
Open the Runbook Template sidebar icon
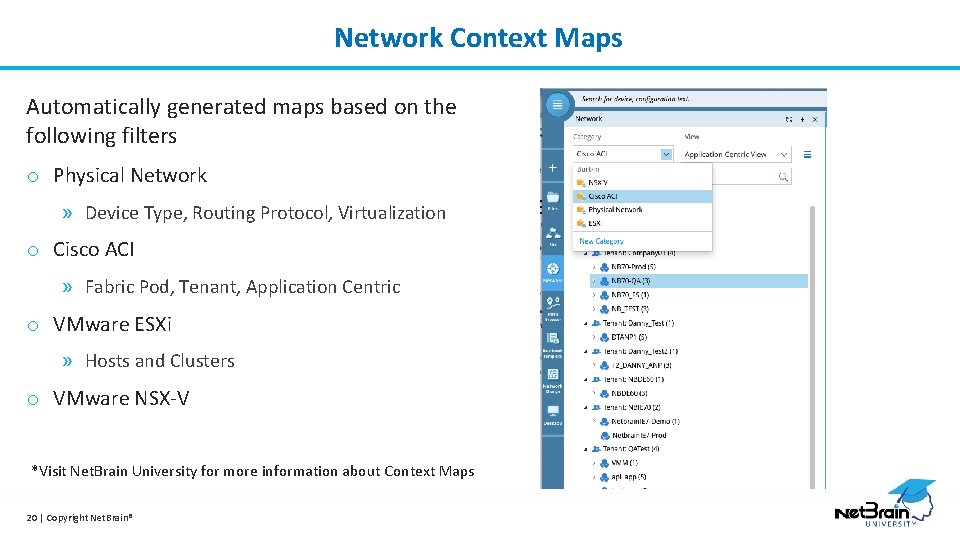(x=553, y=338)
